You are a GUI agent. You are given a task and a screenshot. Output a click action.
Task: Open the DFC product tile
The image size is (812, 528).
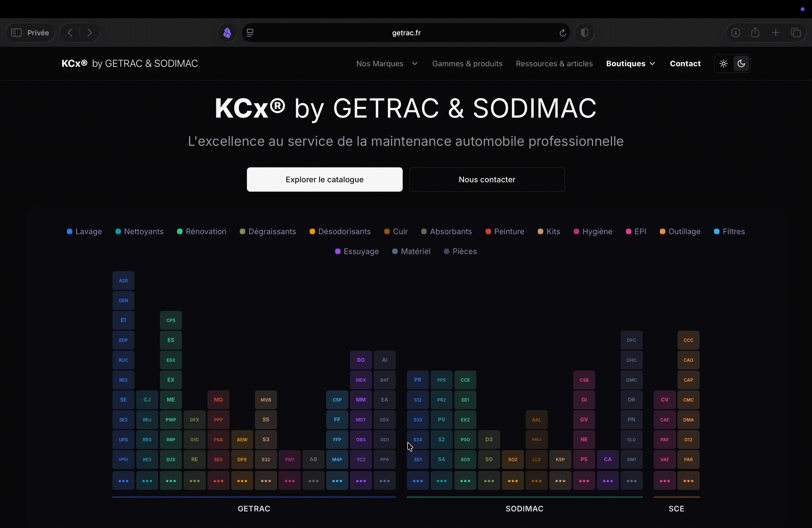point(631,340)
